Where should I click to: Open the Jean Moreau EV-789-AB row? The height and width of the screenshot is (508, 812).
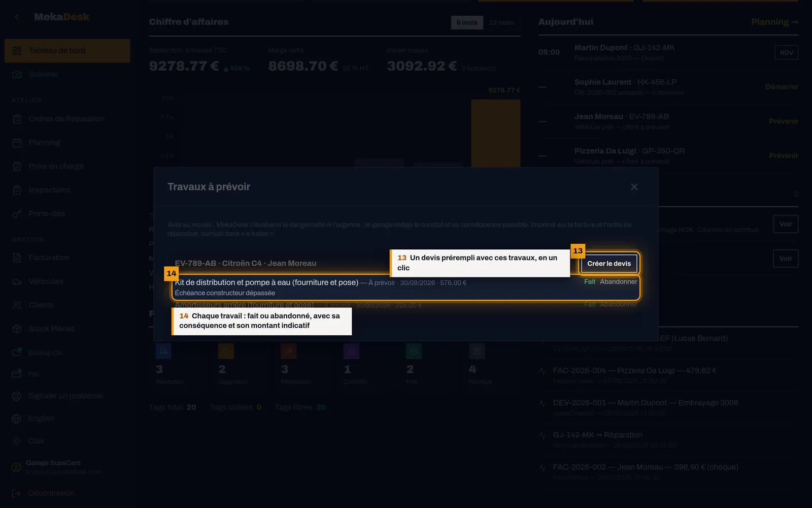668,121
